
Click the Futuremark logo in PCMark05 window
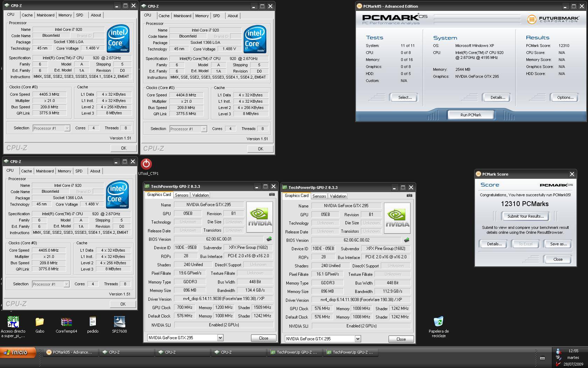(x=553, y=19)
